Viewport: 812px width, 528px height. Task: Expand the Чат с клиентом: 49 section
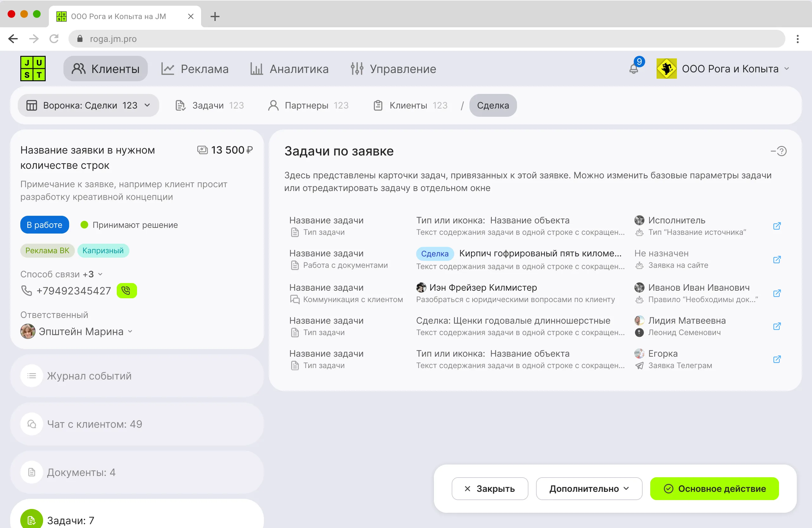point(95,424)
